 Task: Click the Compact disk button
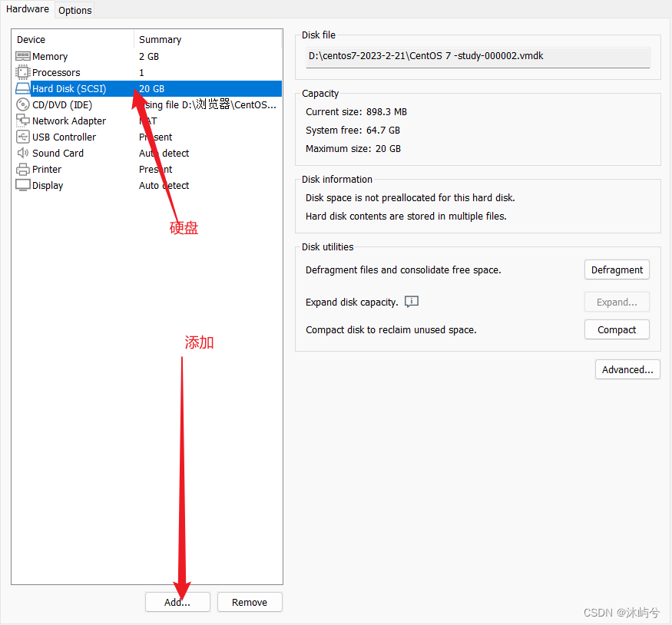[x=617, y=329]
